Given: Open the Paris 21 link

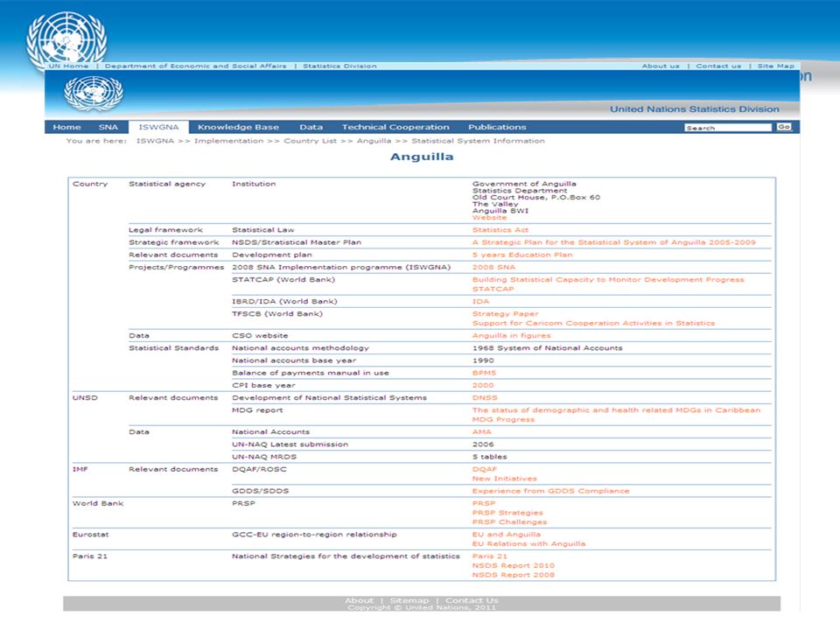Looking at the screenshot, I should pos(489,556).
